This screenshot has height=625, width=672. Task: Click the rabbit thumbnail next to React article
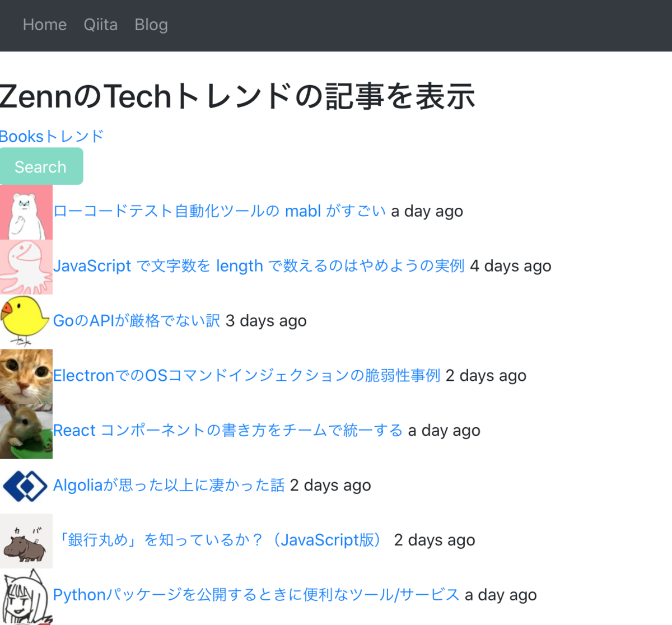(26, 431)
